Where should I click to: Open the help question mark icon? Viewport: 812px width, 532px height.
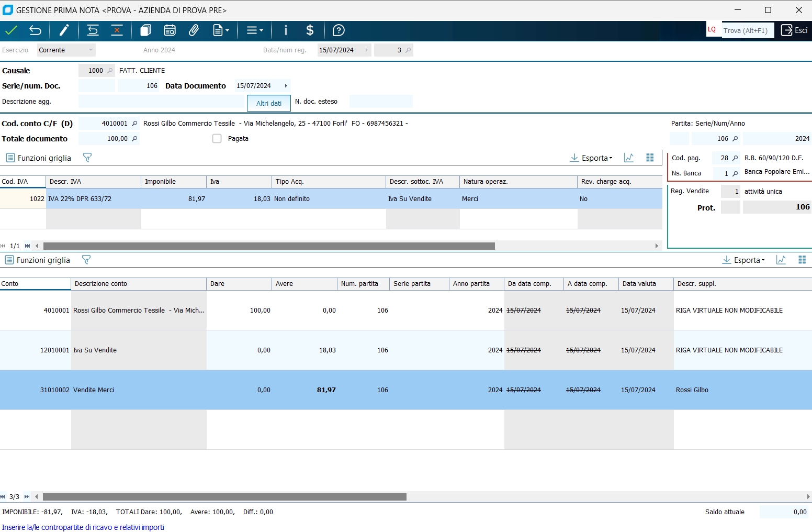[339, 30]
